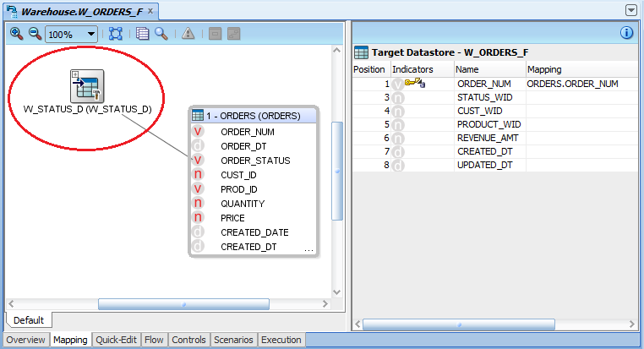Switch to the Controls tab
644x349 pixels.
point(188,340)
